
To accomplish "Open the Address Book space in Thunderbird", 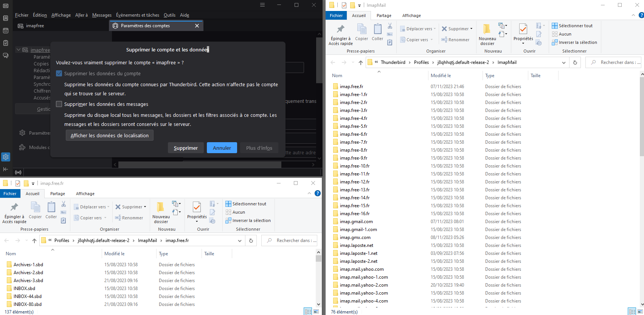I will coord(6,18).
